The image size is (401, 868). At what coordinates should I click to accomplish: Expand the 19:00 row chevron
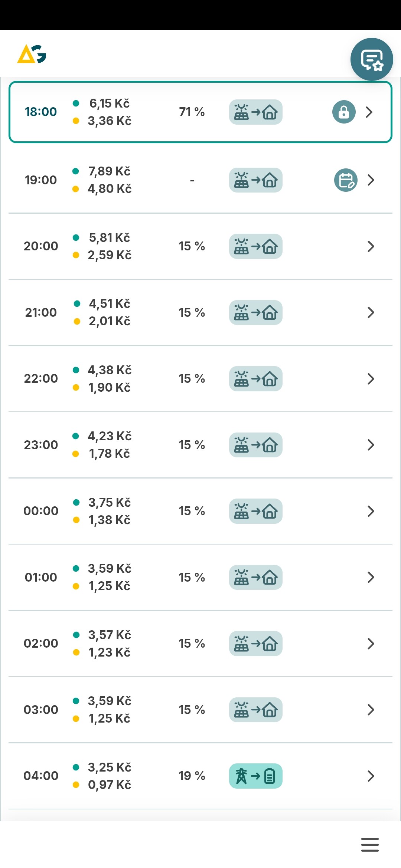[371, 180]
